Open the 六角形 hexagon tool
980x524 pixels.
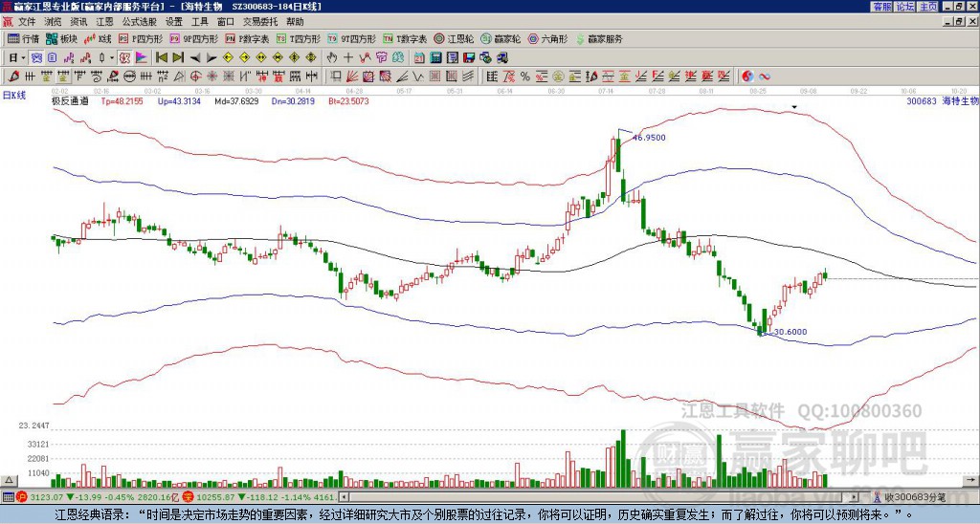point(547,38)
